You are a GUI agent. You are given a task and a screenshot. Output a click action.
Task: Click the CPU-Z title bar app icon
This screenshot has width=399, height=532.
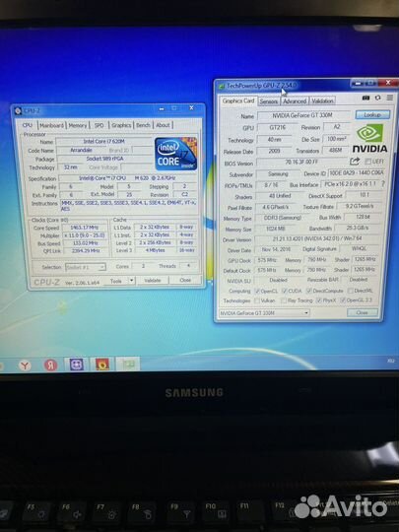[18, 111]
